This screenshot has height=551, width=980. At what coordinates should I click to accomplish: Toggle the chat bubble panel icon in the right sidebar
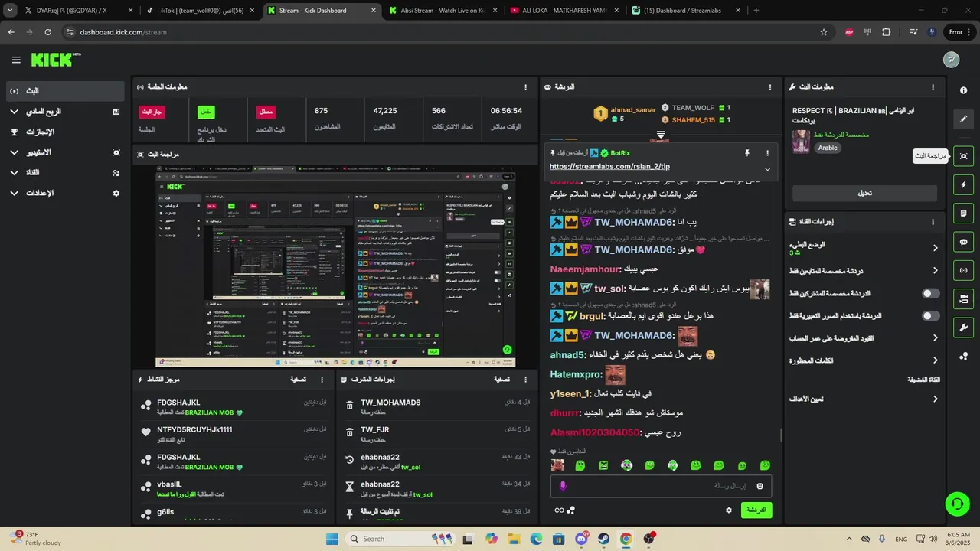coord(963,242)
